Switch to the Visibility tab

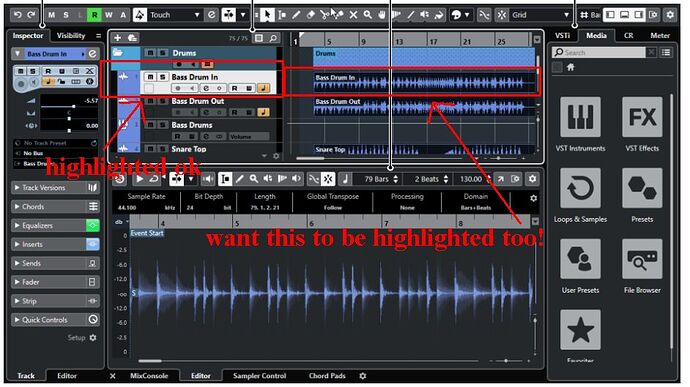tap(71, 36)
